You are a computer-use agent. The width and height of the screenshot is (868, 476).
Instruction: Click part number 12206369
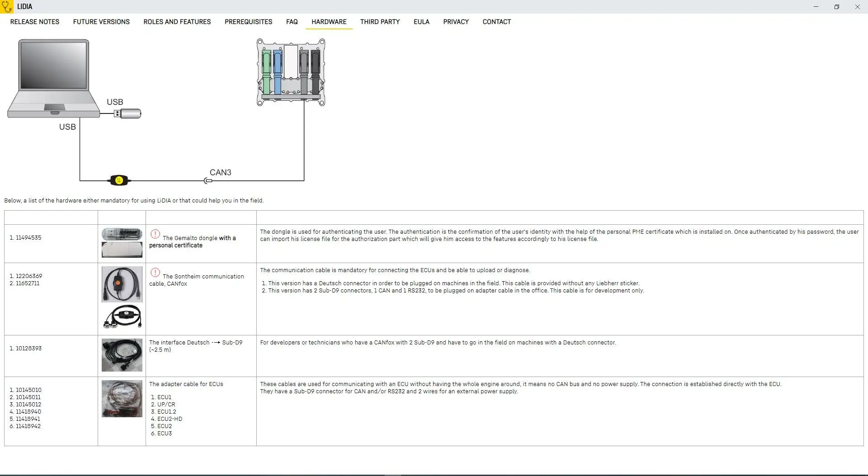pos(29,276)
